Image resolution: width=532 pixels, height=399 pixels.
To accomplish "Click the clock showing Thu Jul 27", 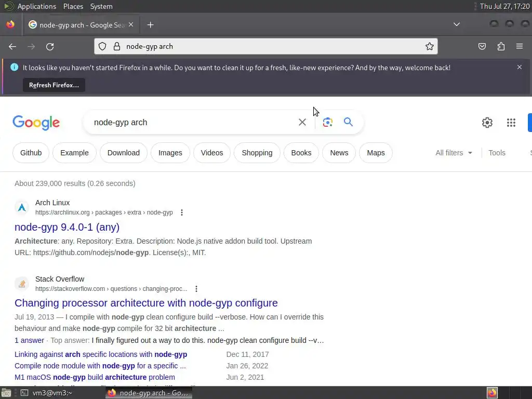I will click(504, 6).
